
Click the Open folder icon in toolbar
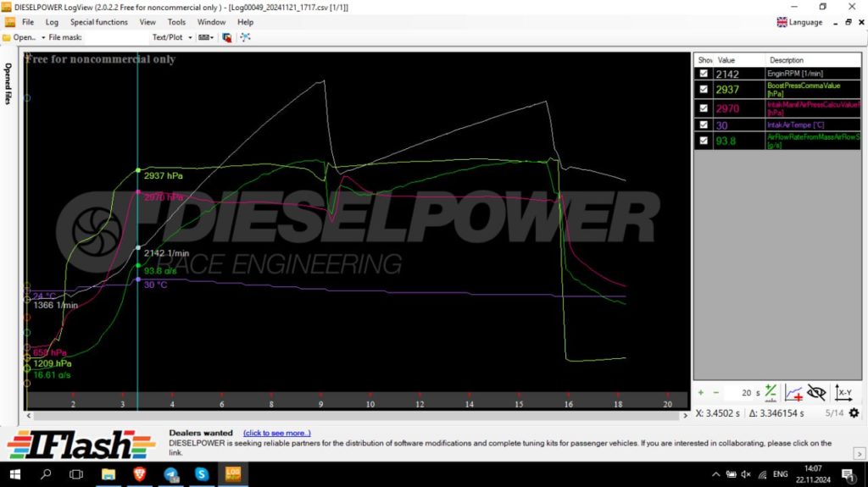(7, 37)
